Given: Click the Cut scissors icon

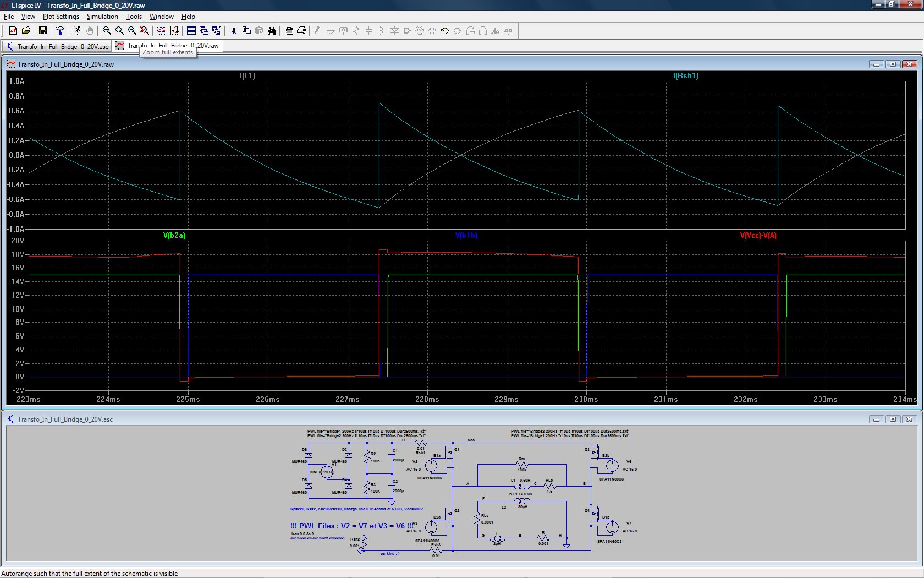Looking at the screenshot, I should pyautogui.click(x=234, y=31).
